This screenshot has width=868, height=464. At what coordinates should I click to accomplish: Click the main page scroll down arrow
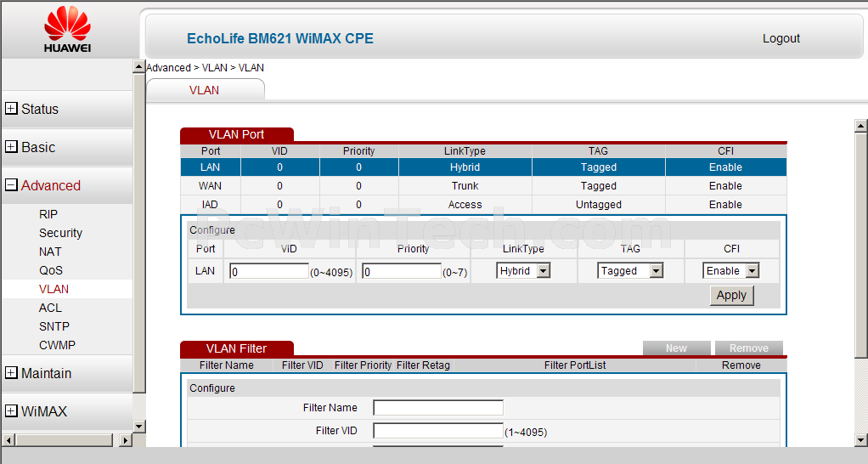point(861,441)
